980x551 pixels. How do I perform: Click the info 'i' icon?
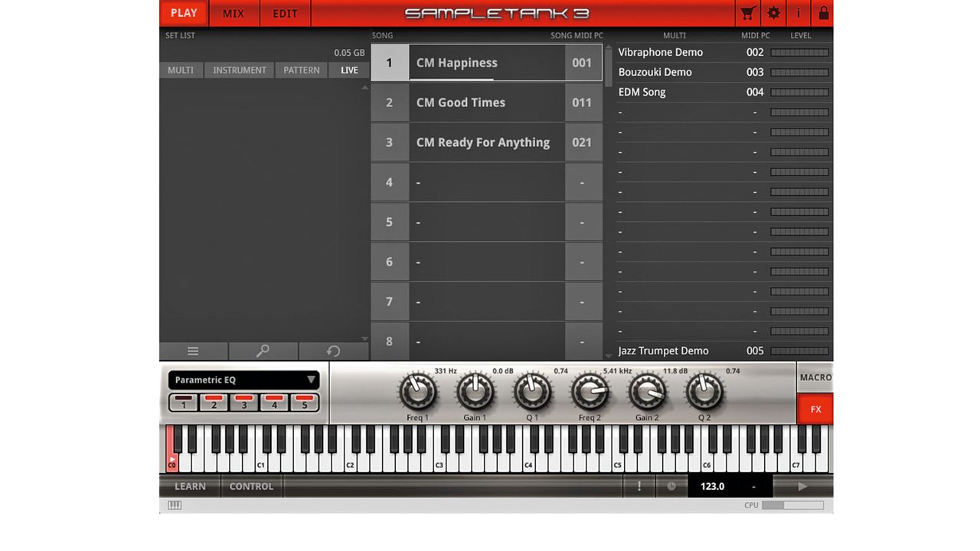pos(799,13)
